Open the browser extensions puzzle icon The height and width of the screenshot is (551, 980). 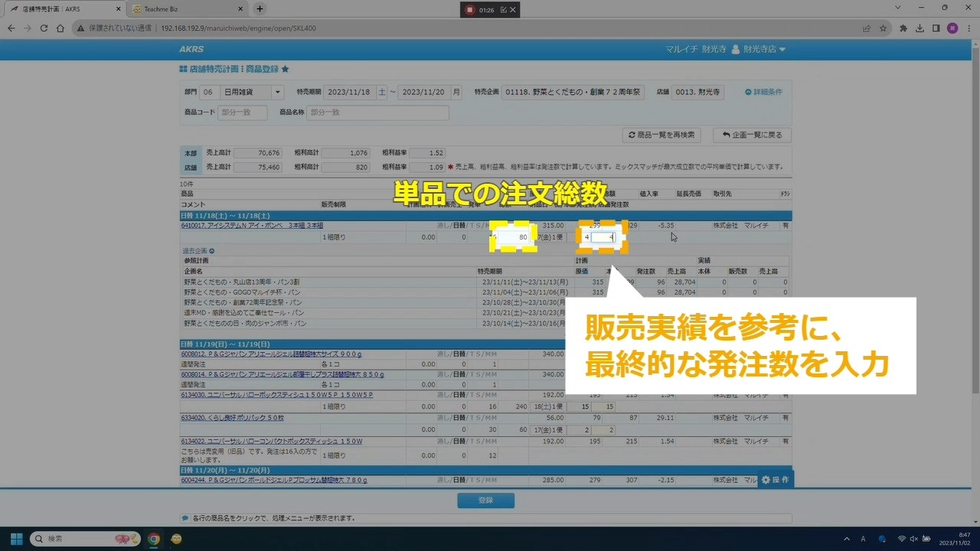coord(903,28)
